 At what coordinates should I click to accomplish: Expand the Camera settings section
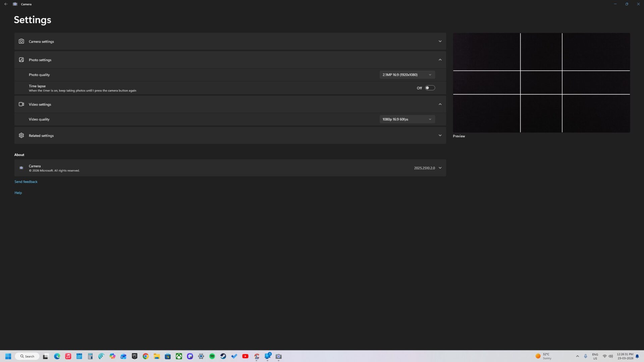pos(440,41)
